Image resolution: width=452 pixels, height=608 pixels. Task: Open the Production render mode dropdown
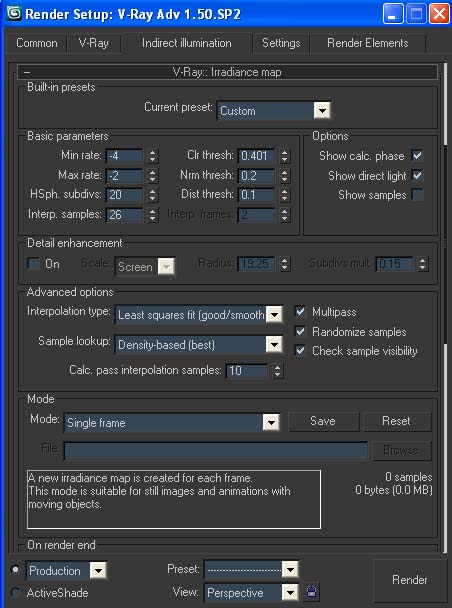[66, 571]
